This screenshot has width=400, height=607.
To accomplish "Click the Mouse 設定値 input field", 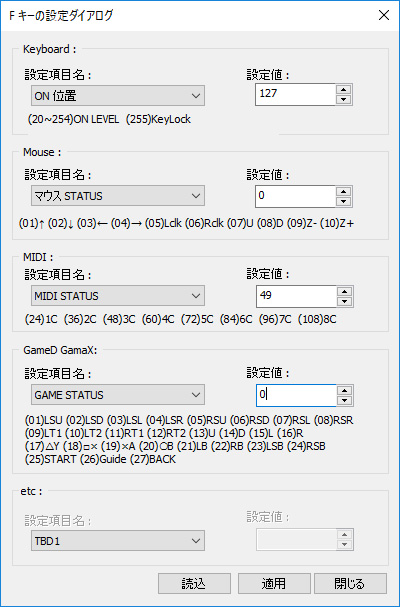I will tap(295, 196).
